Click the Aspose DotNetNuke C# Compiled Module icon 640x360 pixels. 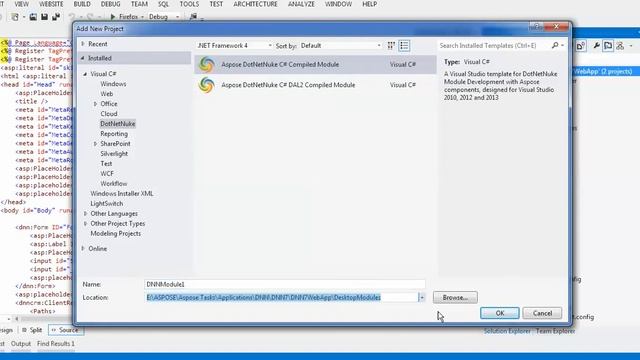[207, 64]
